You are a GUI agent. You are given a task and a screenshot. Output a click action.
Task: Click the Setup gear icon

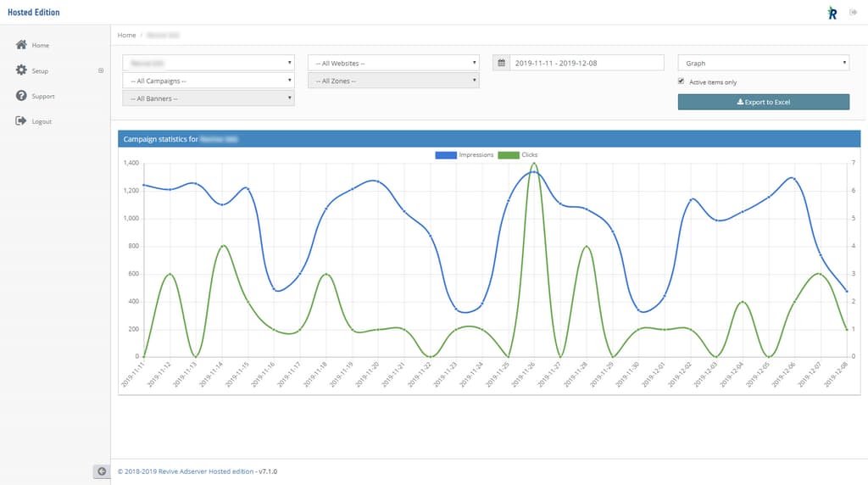[x=21, y=70]
